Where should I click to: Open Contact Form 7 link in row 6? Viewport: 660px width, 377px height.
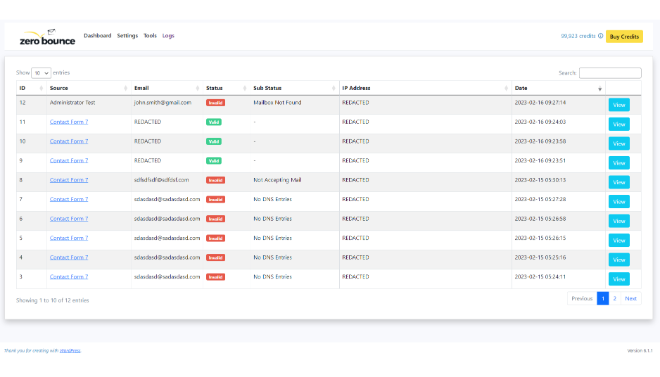[x=69, y=219]
